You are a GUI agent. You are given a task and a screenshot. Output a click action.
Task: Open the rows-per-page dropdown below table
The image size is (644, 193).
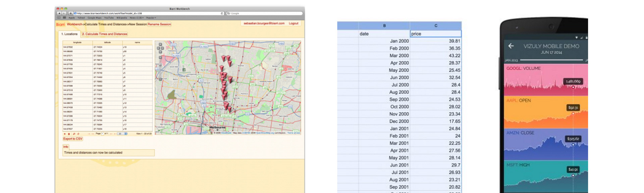click(122, 134)
